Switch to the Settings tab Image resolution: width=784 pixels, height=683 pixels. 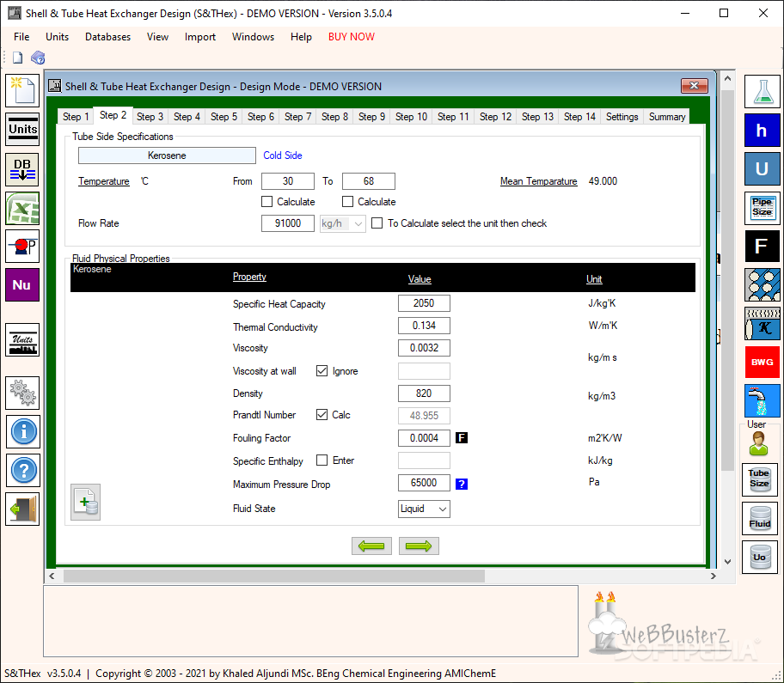(x=622, y=117)
